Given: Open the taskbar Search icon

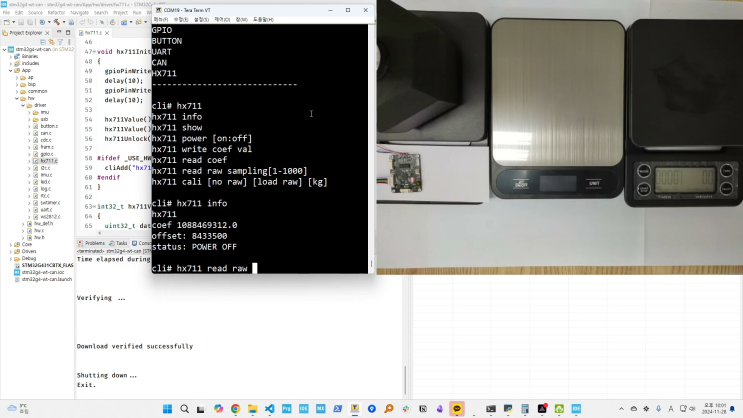Looking at the screenshot, I should tap(184, 409).
